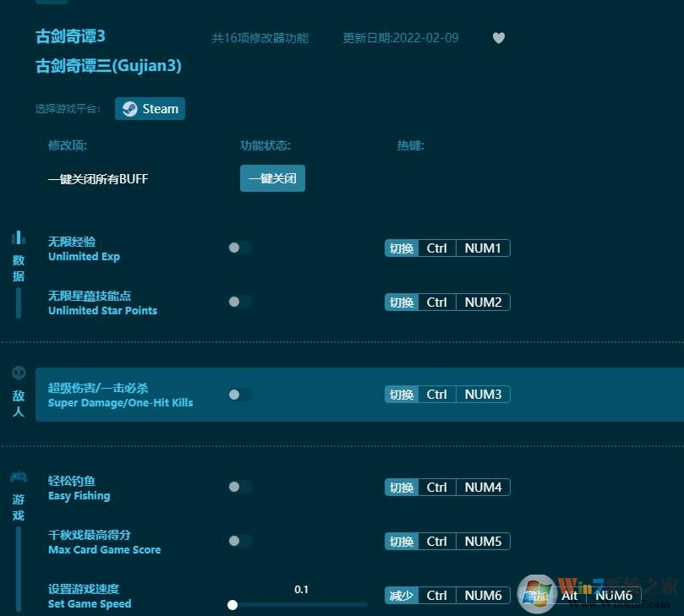Image resolution: width=684 pixels, height=616 pixels.
Task: Click the skull enemy (敌人) sidebar icon
Action: (19, 373)
